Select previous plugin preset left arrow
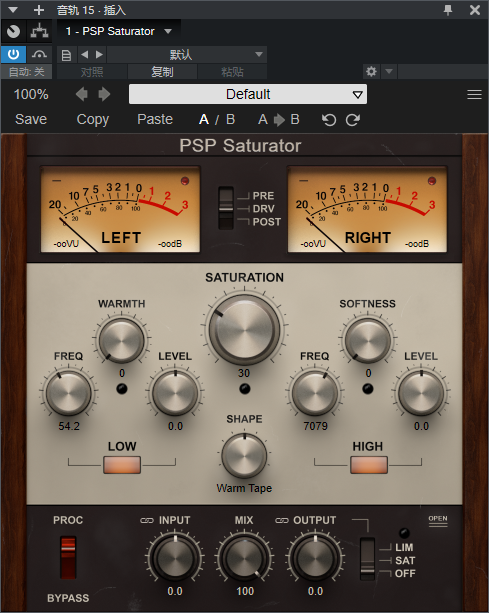 [82, 94]
